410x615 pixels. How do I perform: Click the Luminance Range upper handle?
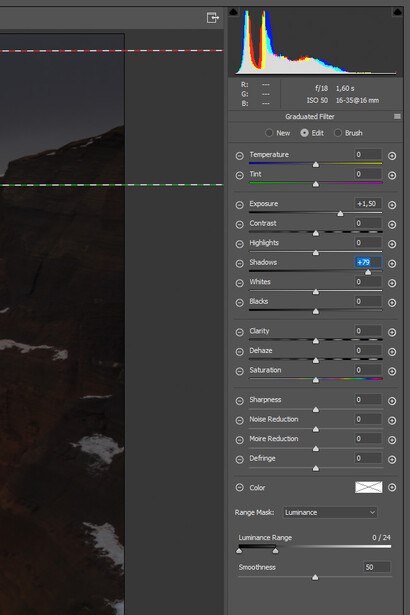click(275, 551)
